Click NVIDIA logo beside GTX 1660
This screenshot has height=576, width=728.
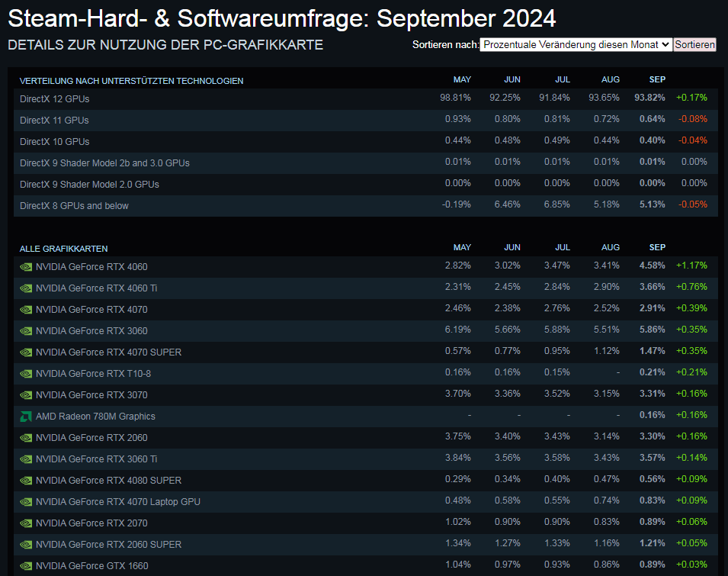coord(26,566)
